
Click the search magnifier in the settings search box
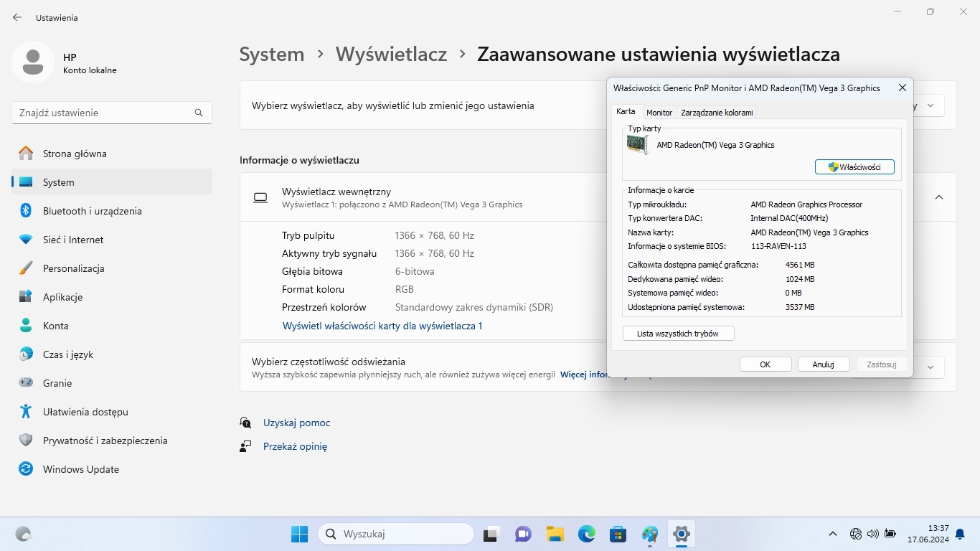199,113
